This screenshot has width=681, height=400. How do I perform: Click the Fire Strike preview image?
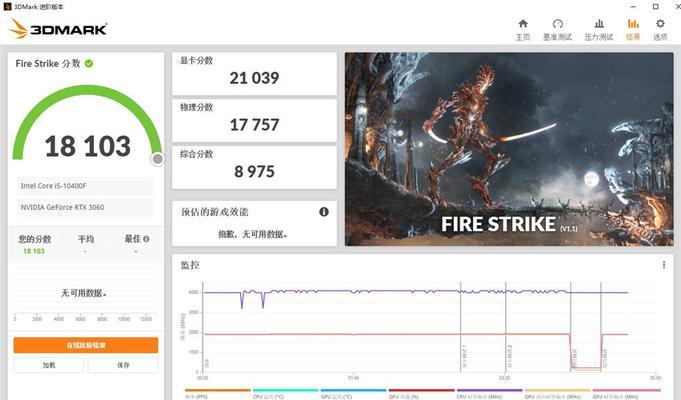coord(509,149)
